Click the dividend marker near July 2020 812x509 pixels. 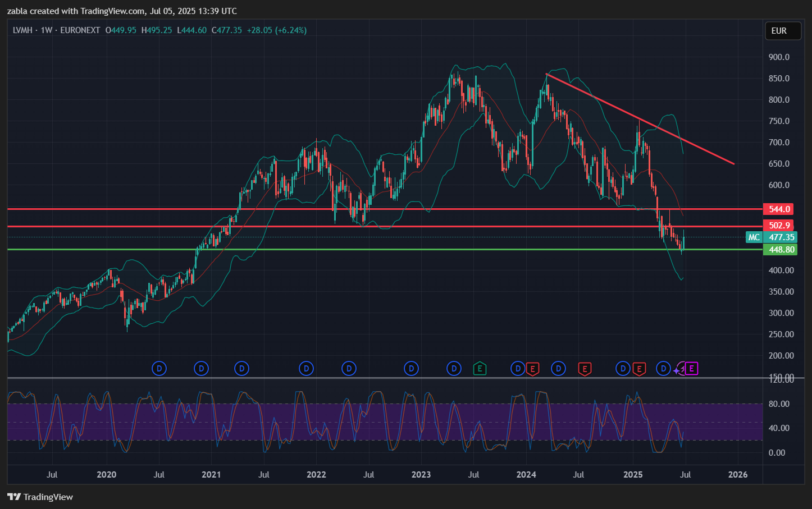[159, 369]
